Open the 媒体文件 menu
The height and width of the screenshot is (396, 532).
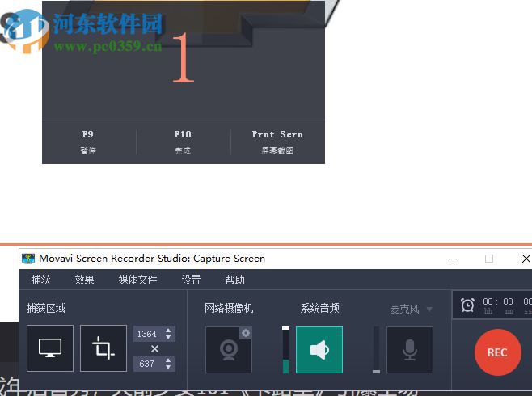[x=137, y=280]
